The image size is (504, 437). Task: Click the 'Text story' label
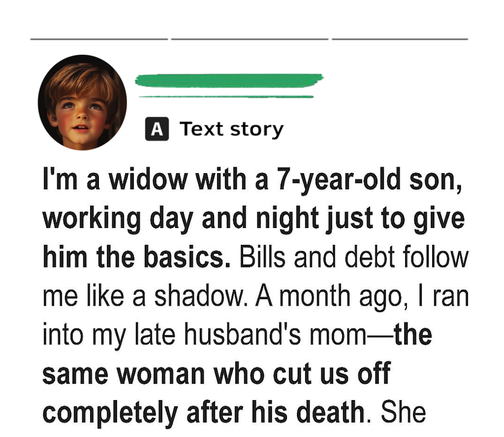click(231, 130)
